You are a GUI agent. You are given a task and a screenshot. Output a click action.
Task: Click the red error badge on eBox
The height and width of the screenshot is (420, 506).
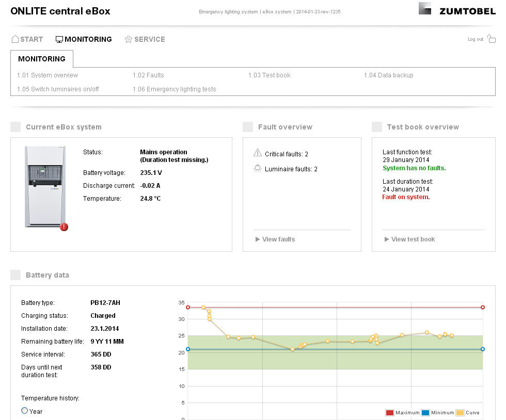point(64,227)
